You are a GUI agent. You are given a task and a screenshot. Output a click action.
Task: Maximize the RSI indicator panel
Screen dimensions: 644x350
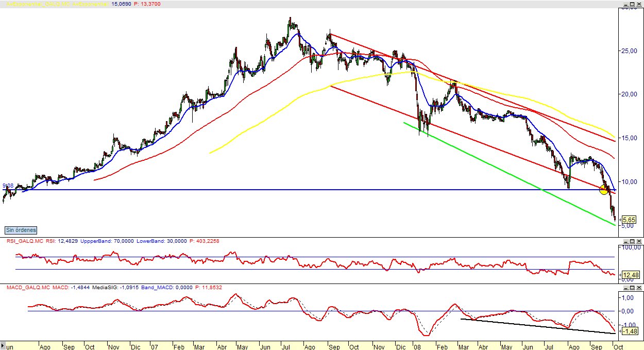633,241
